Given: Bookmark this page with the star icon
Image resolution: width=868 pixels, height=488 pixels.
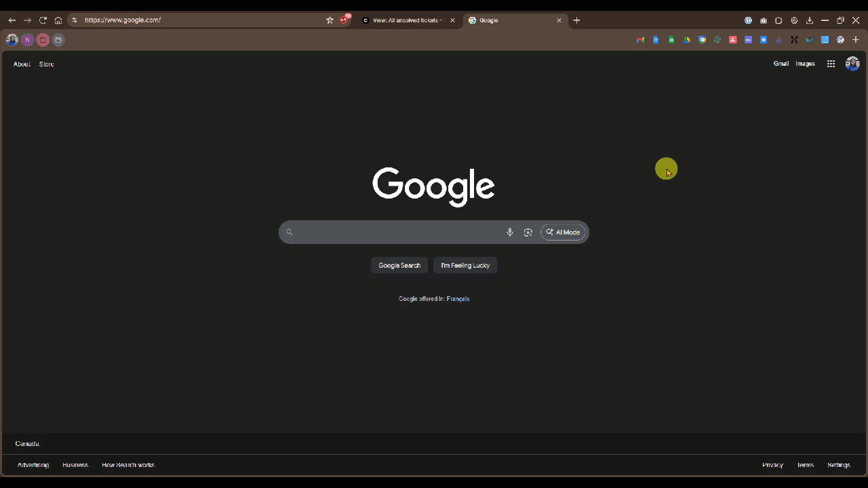Looking at the screenshot, I should 330,20.
